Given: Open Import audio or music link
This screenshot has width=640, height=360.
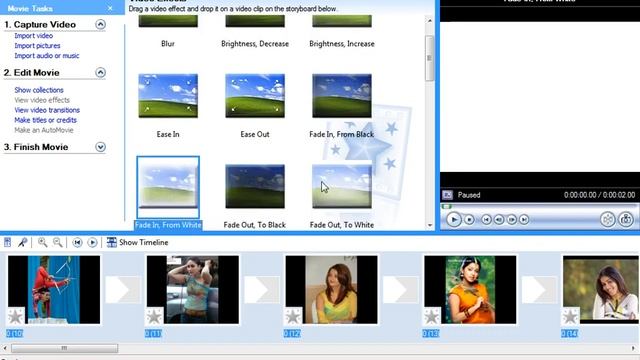Looking at the screenshot, I should [x=47, y=56].
